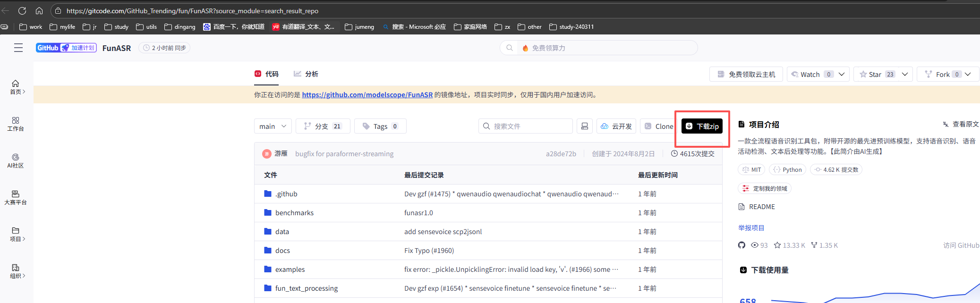Open the 工作台 workspace sidebar icon
Image resolution: width=980 pixels, height=303 pixels.
pyautogui.click(x=16, y=124)
